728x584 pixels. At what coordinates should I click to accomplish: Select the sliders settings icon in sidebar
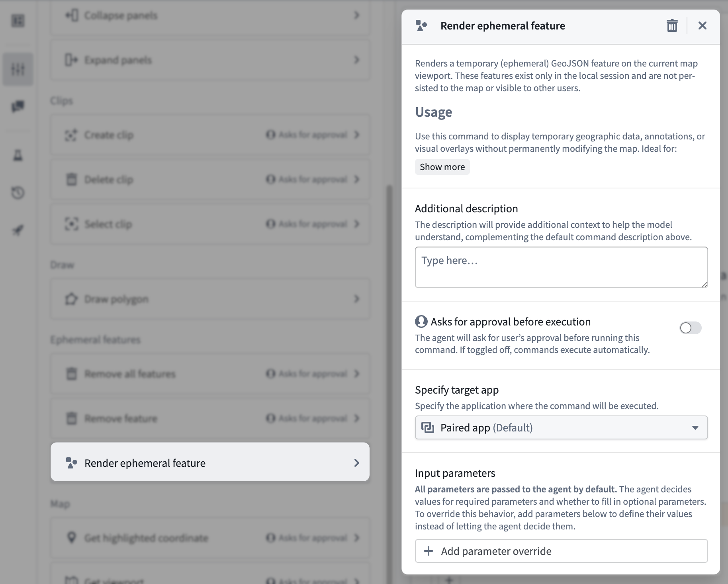18,69
